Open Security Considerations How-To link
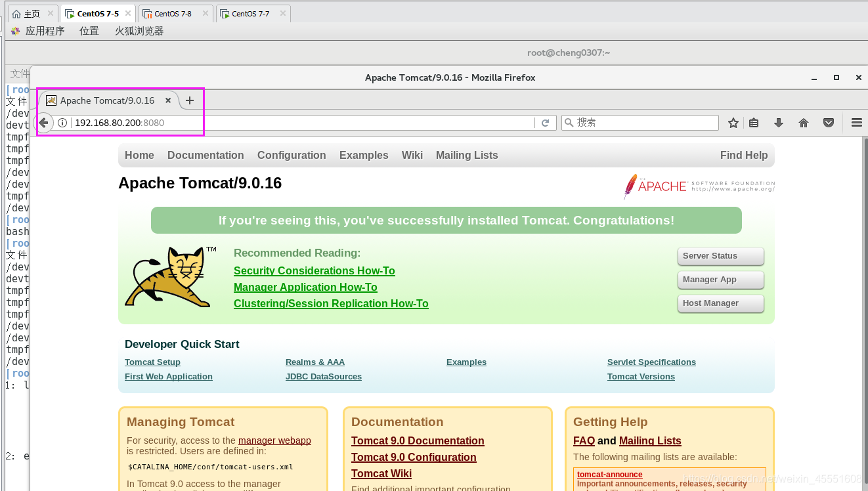This screenshot has width=868, height=491. (315, 270)
